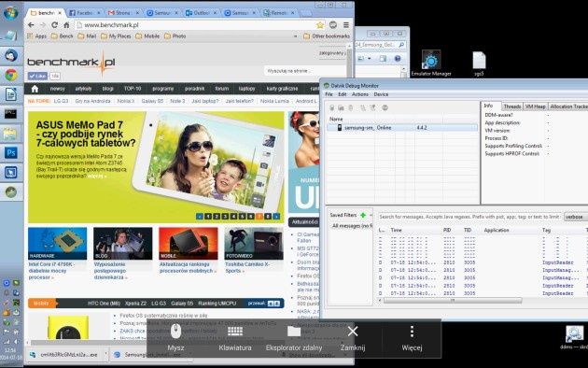Open the laptopy navigation link
The height and width of the screenshot is (368, 588).
point(246,89)
